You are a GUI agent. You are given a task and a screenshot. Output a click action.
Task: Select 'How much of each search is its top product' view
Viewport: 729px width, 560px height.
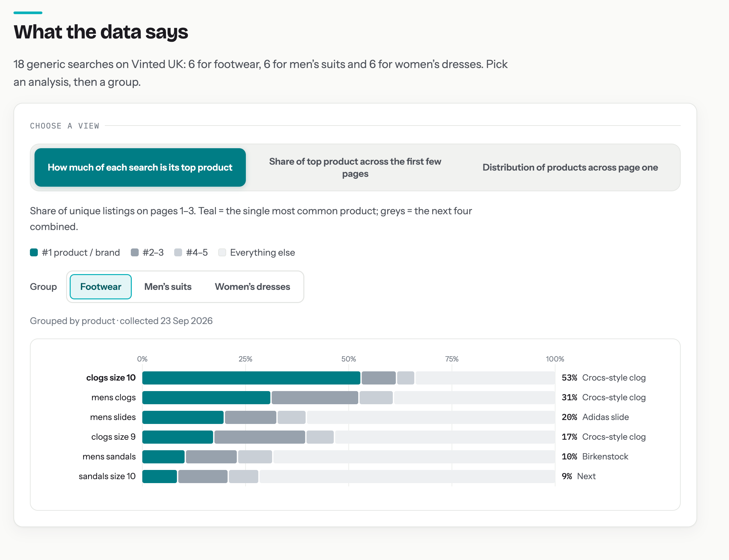(x=140, y=167)
